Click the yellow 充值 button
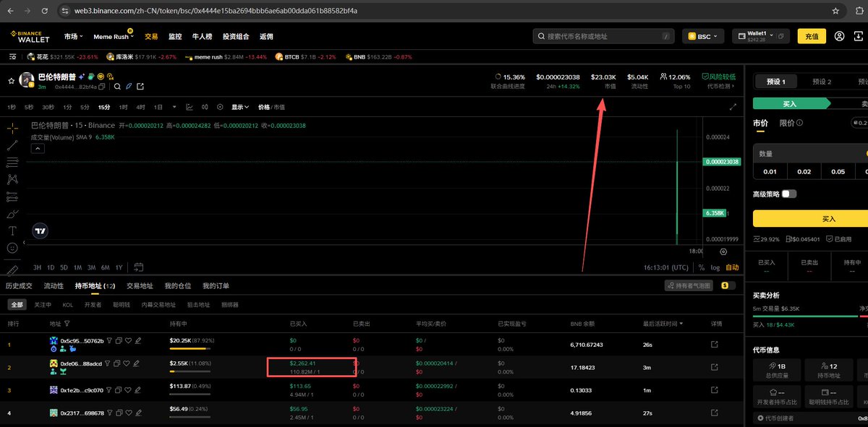 click(x=811, y=35)
